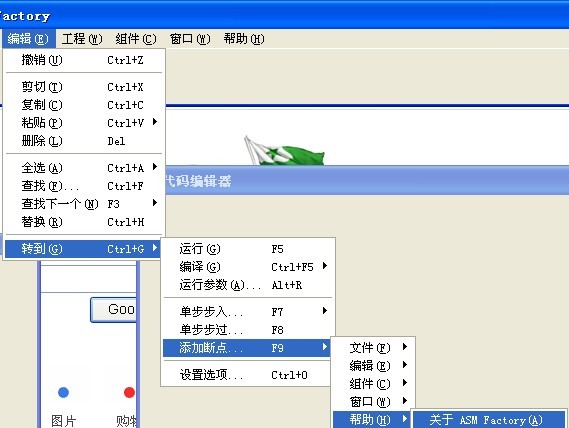
Task: Open the 工程(W) menu
Action: pyautogui.click(x=82, y=39)
